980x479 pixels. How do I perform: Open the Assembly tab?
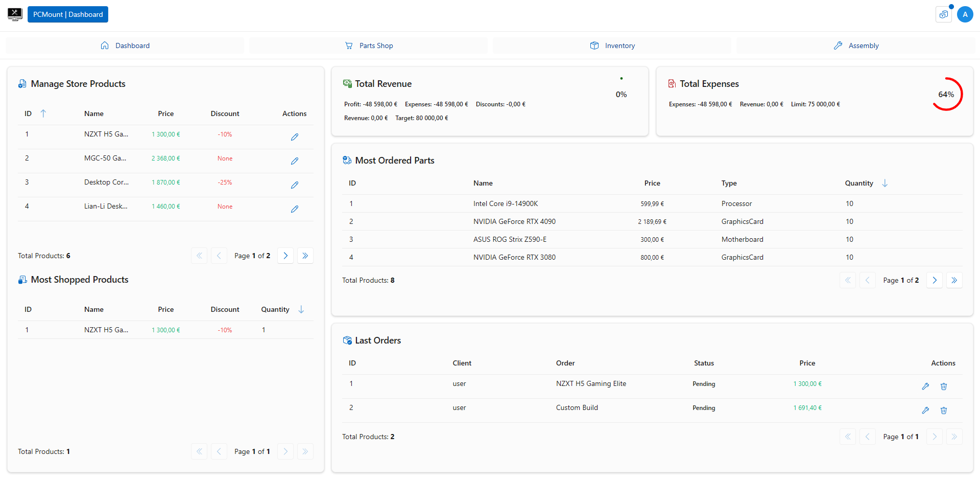(856, 45)
